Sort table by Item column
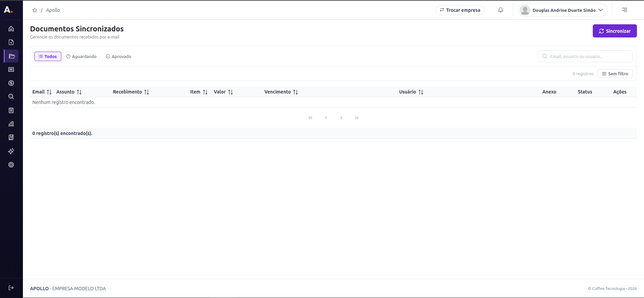644x298 pixels. point(205,92)
